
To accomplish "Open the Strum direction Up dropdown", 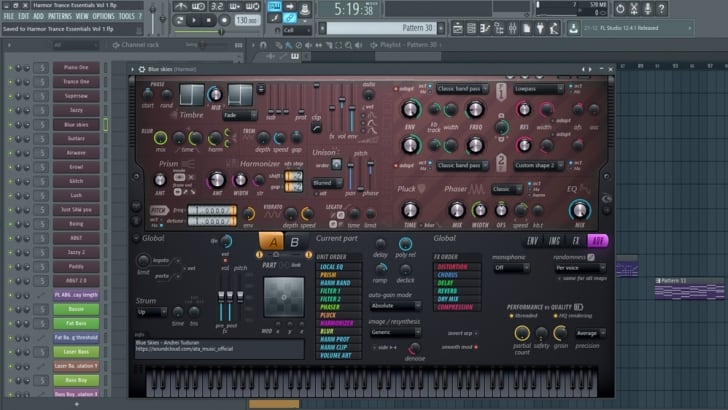I will coord(151,312).
